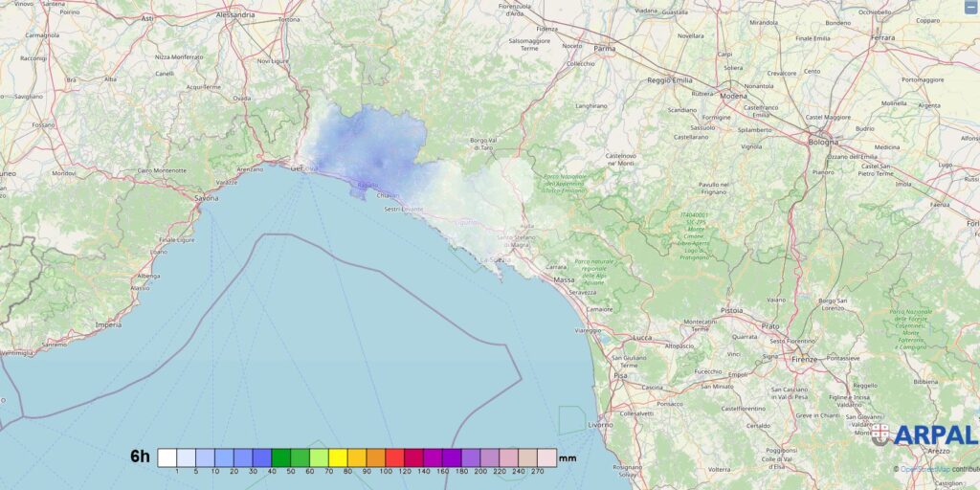Click the 6h legend label
The image size is (980, 490).
140,457
